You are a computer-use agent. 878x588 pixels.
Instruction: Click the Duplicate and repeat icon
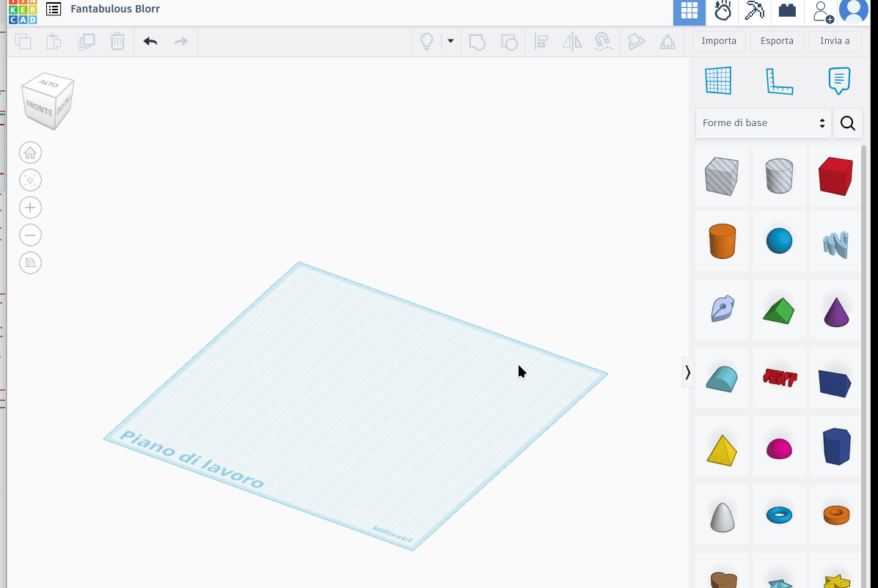[x=86, y=41]
